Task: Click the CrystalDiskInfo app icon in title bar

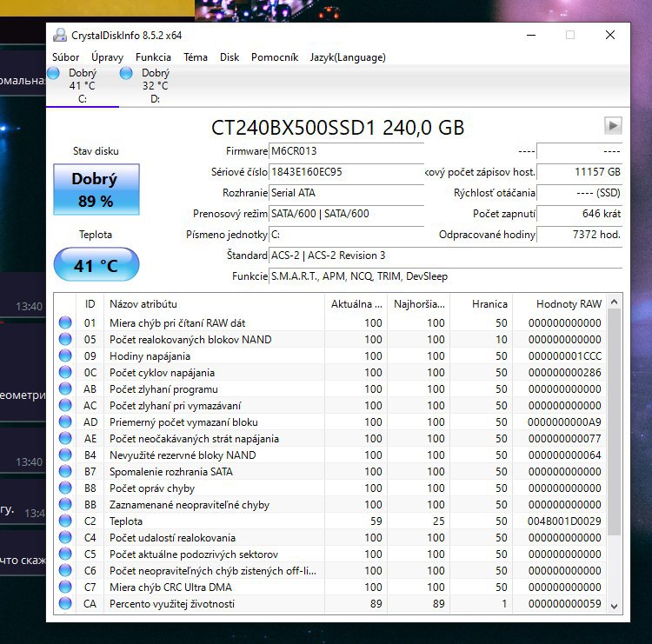Action: [60, 36]
